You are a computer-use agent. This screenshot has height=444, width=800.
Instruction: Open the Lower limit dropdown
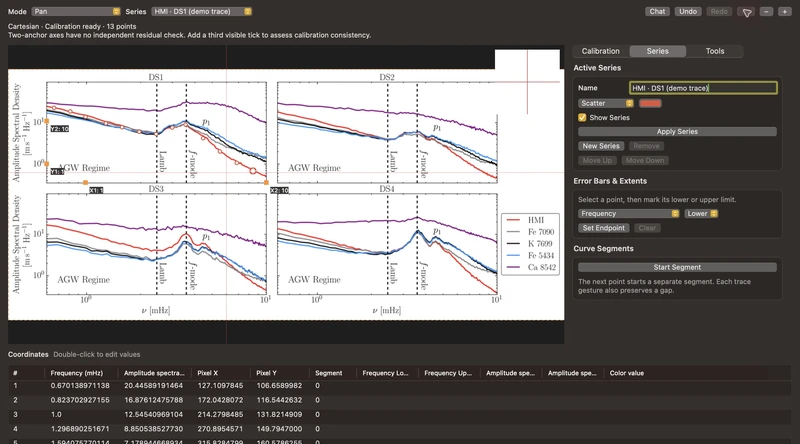tap(701, 213)
